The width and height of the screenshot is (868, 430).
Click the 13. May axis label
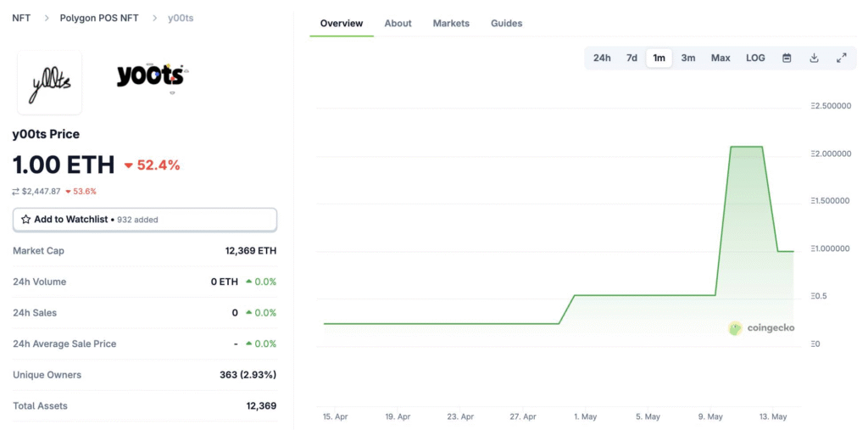773,416
